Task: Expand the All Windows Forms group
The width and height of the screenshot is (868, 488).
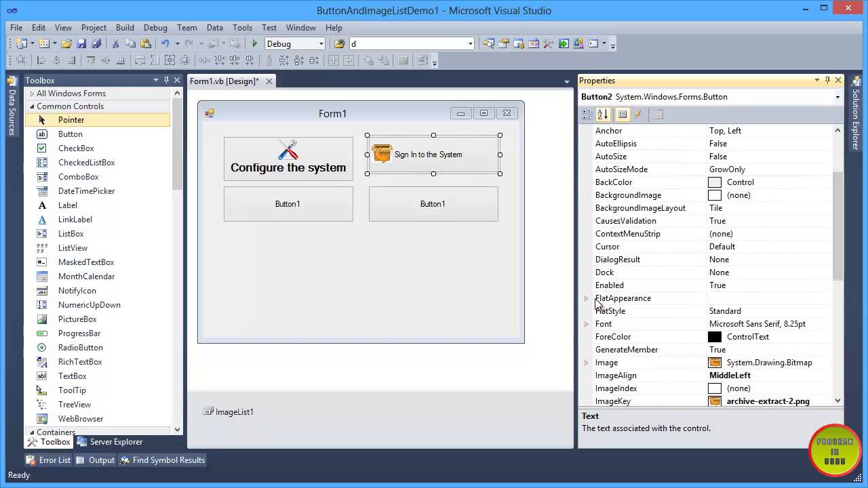Action: (31, 94)
